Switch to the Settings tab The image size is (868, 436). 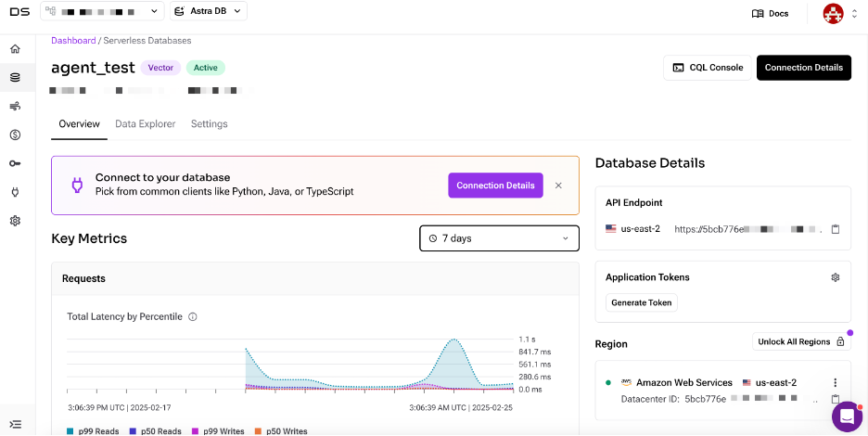(210, 124)
